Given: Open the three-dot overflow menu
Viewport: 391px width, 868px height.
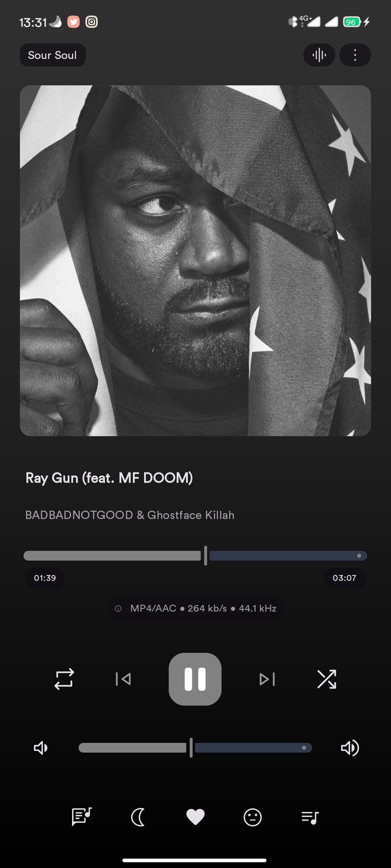Looking at the screenshot, I should (355, 55).
